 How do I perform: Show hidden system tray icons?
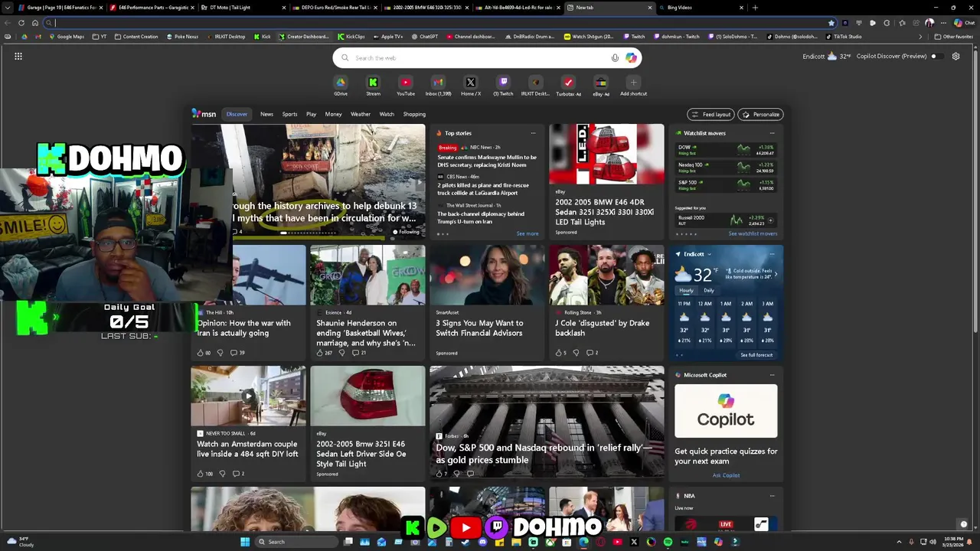[900, 542]
